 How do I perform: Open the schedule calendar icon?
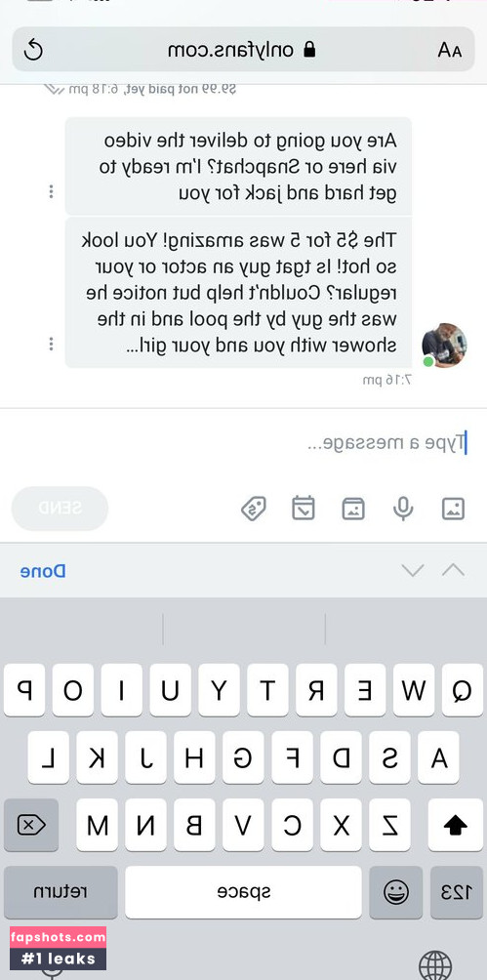tap(304, 509)
